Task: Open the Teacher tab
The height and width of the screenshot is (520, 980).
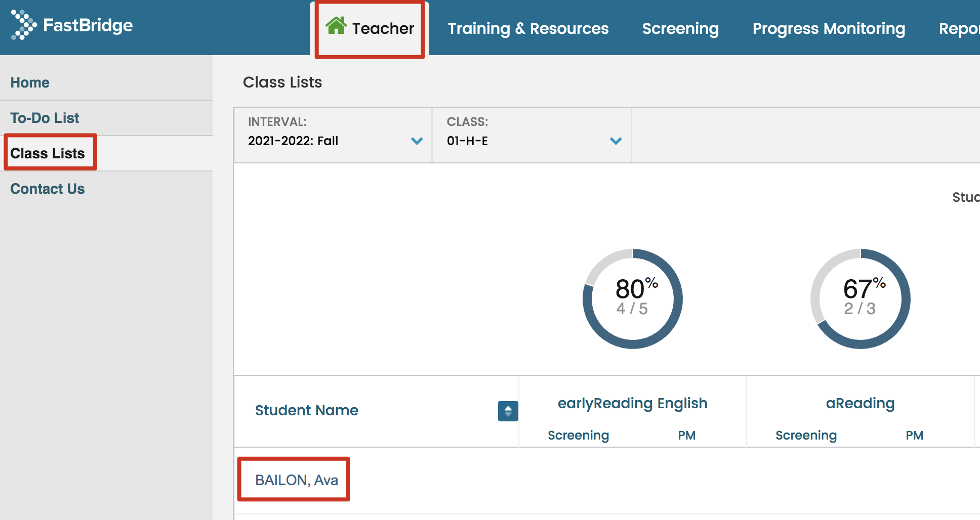Action: (x=370, y=28)
